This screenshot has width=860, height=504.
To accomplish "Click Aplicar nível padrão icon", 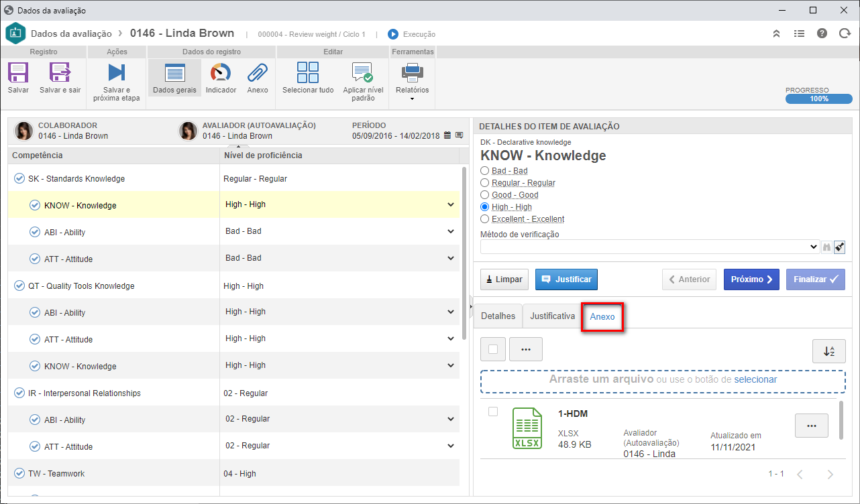I will coord(363,72).
